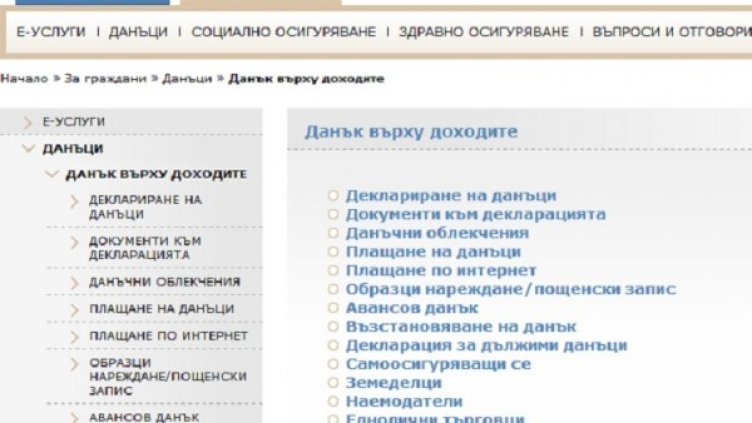The width and height of the screenshot is (752, 423).
Task: Open ДАНЪЧНИ ОБЛЕКЧЕНИЯ sidebar item
Action: pos(164,282)
